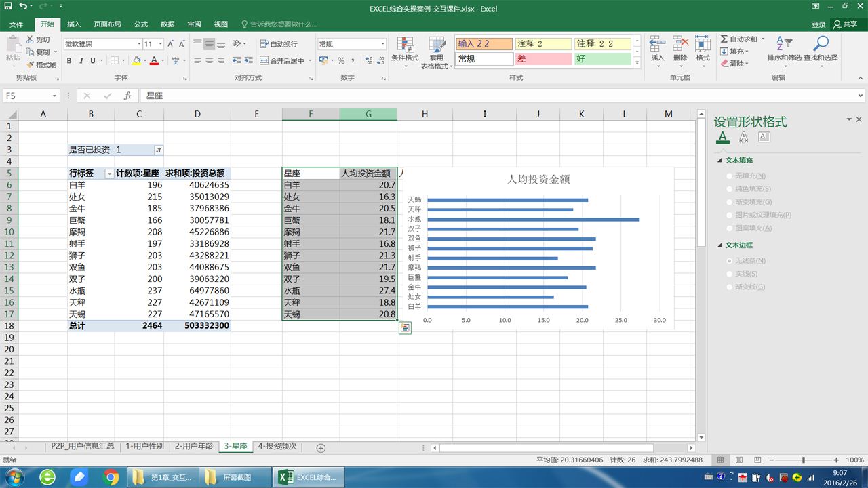Screen dimensions: 868x488
Task: Switch to the 1-用户性别 sheet tab
Action: point(144,447)
